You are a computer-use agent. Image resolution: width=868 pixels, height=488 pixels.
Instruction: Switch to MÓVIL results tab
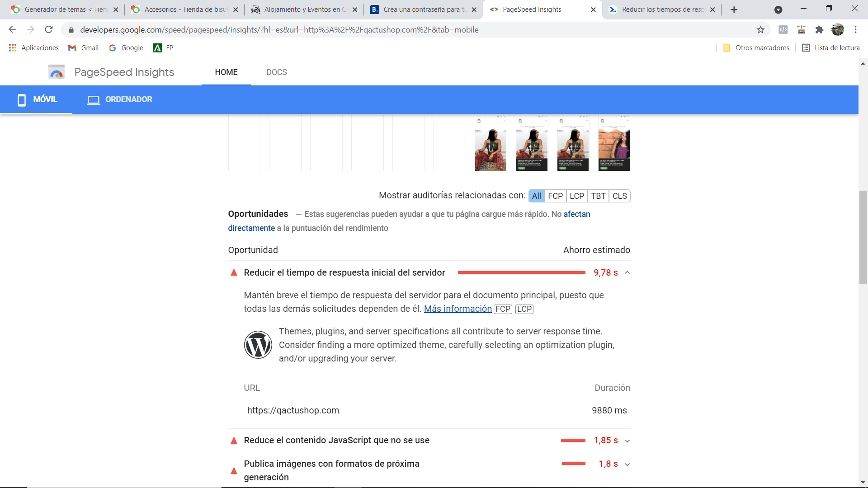(36, 99)
